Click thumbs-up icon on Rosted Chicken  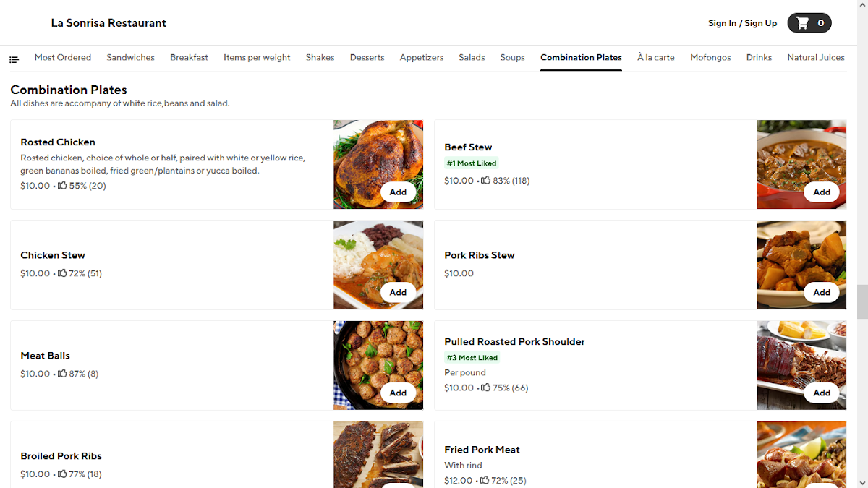(62, 186)
